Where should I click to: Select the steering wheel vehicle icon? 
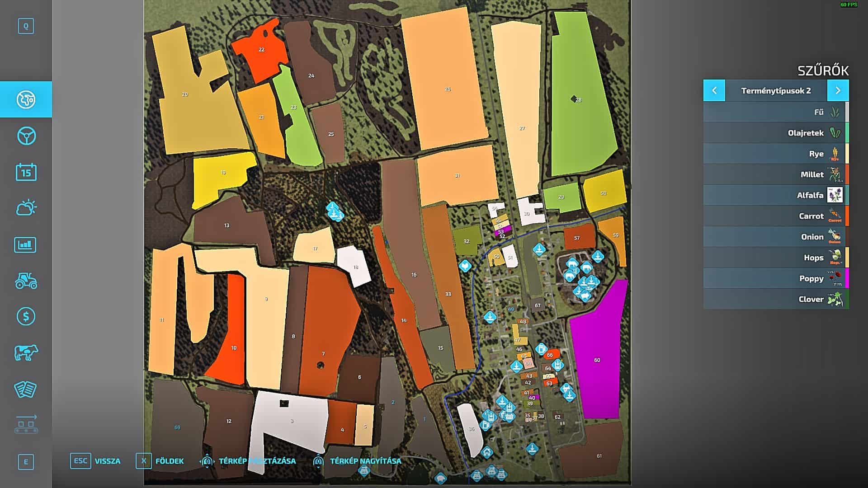(26, 135)
